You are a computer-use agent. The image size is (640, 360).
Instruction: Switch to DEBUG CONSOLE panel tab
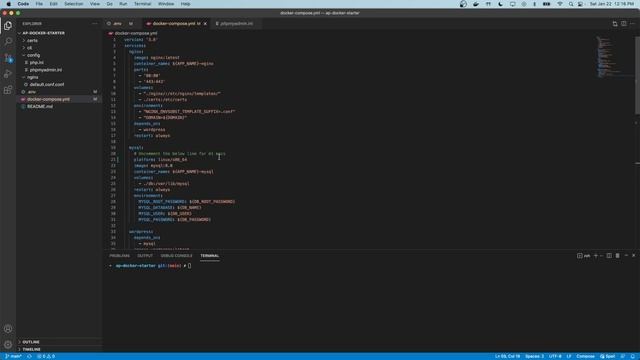[176, 256]
